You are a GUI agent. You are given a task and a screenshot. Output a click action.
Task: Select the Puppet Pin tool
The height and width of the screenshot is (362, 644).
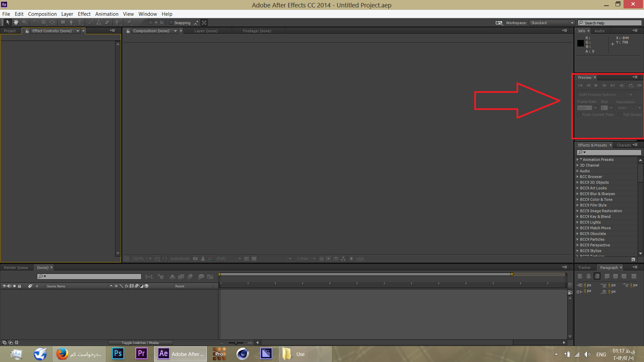(129, 22)
